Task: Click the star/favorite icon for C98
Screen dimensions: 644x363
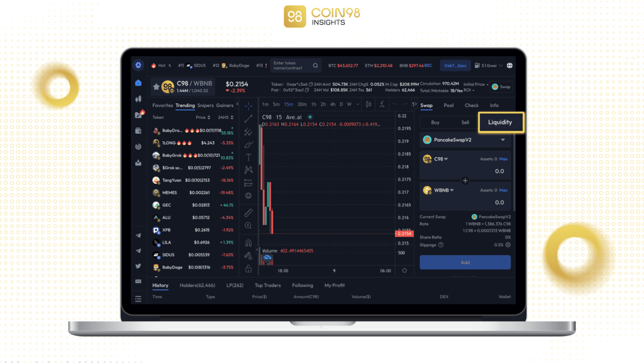Action: tap(156, 86)
